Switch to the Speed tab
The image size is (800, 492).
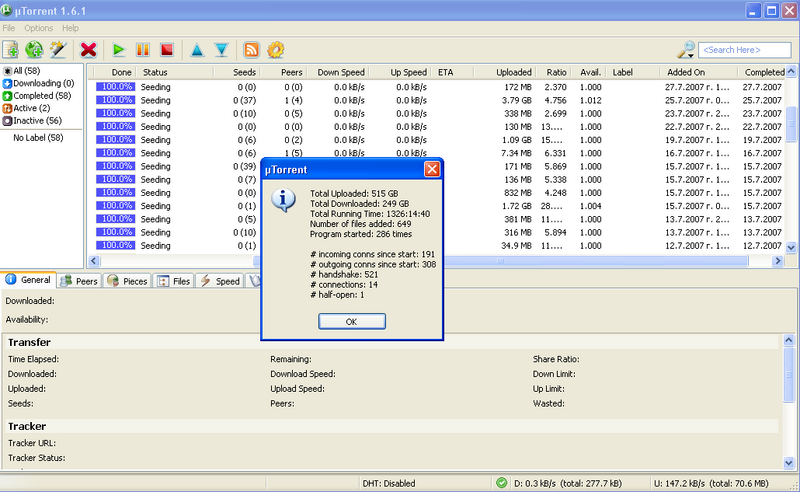220,281
